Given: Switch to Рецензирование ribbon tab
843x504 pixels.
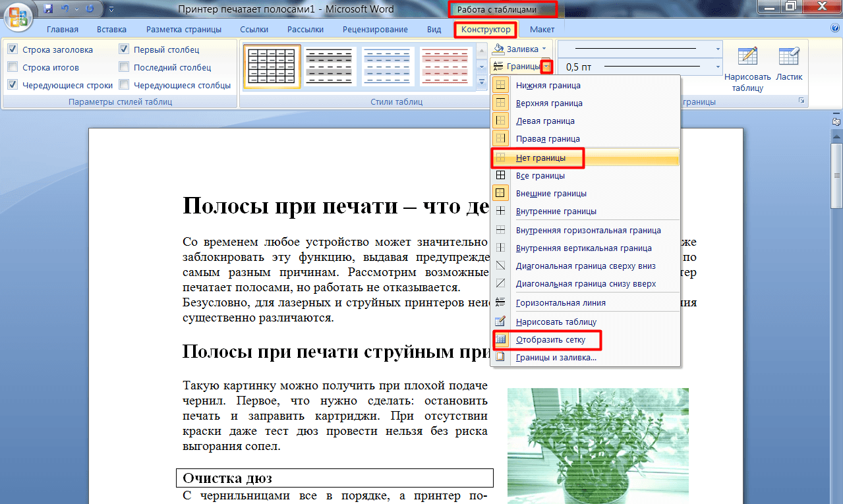Looking at the screenshot, I should click(x=375, y=30).
